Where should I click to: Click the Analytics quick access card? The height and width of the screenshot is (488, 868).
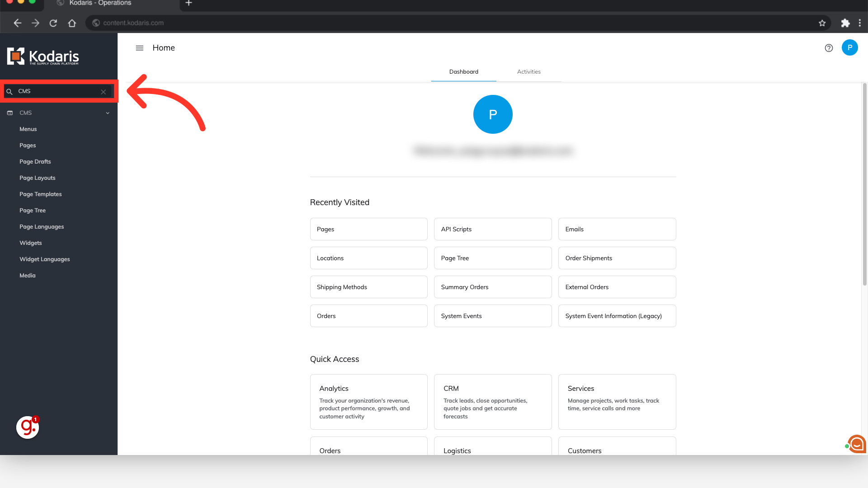368,402
